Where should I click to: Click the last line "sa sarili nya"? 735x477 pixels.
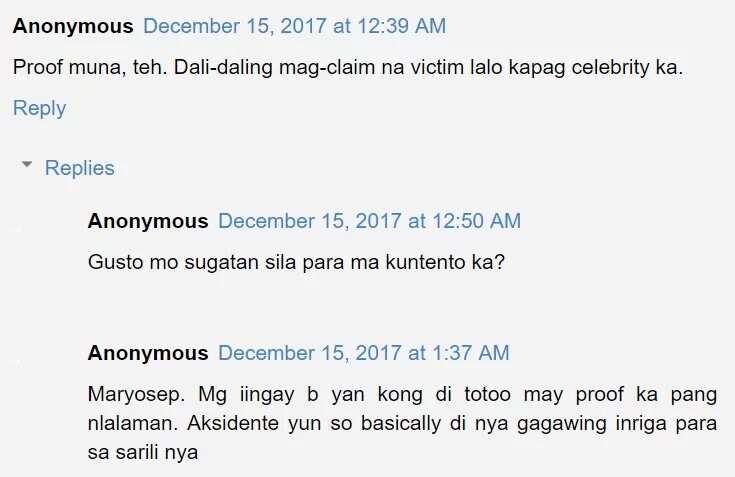(143, 452)
